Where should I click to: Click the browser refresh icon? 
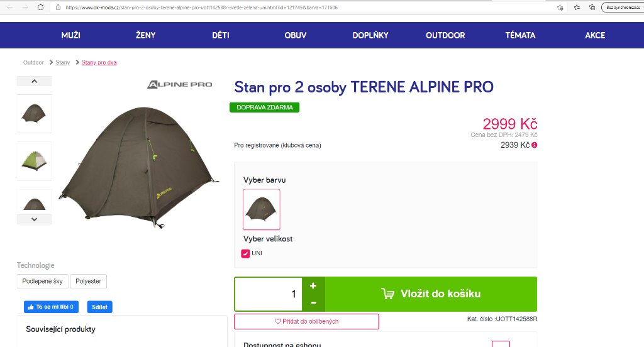(41, 8)
